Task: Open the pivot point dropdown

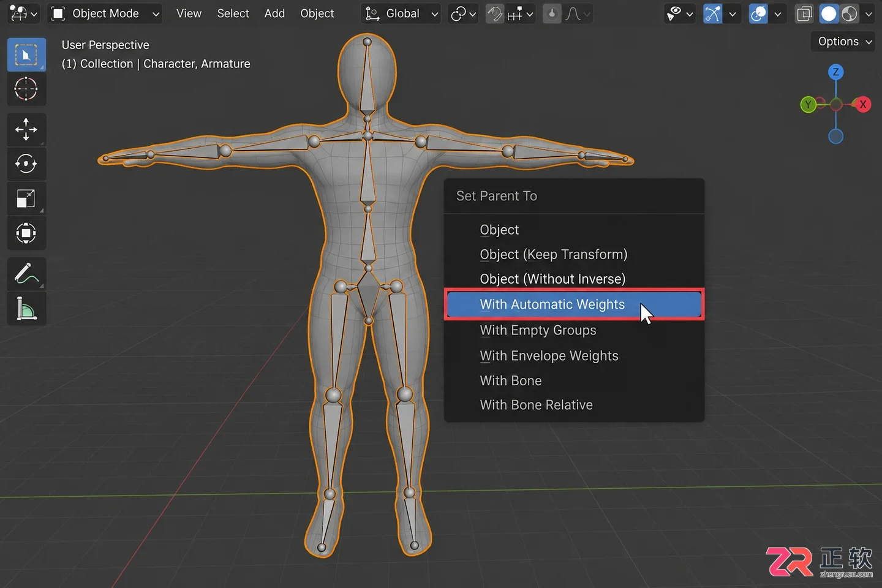Action: 463,13
